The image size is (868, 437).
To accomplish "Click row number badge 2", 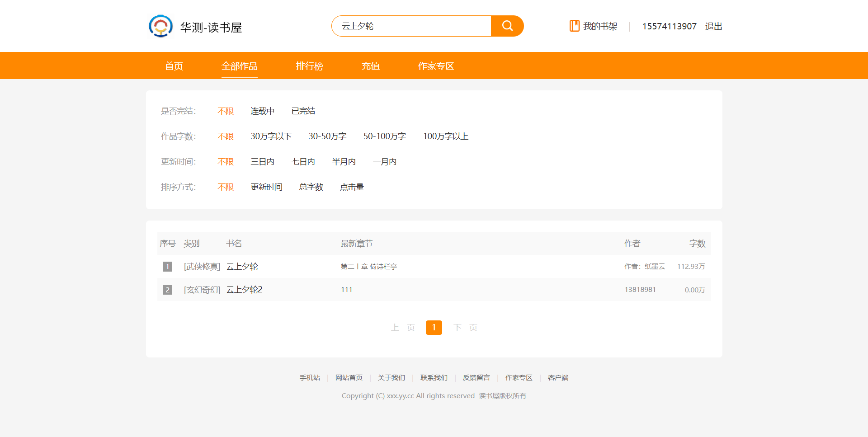I will [x=167, y=290].
